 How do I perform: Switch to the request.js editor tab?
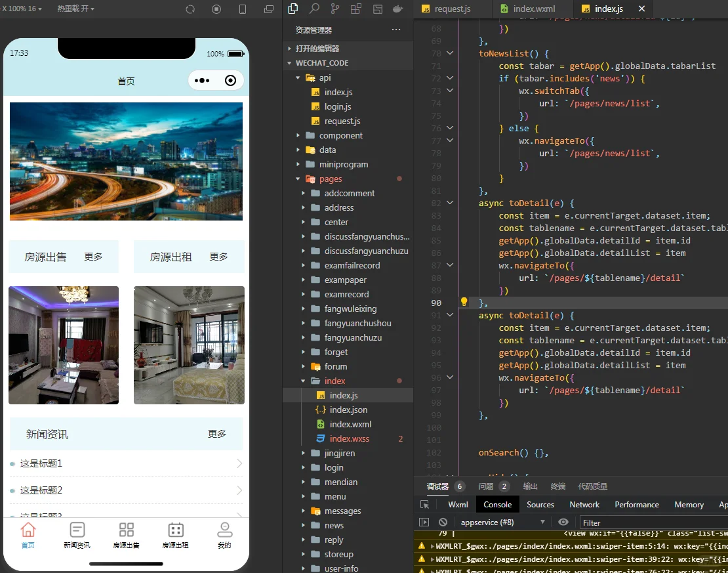[x=447, y=9]
